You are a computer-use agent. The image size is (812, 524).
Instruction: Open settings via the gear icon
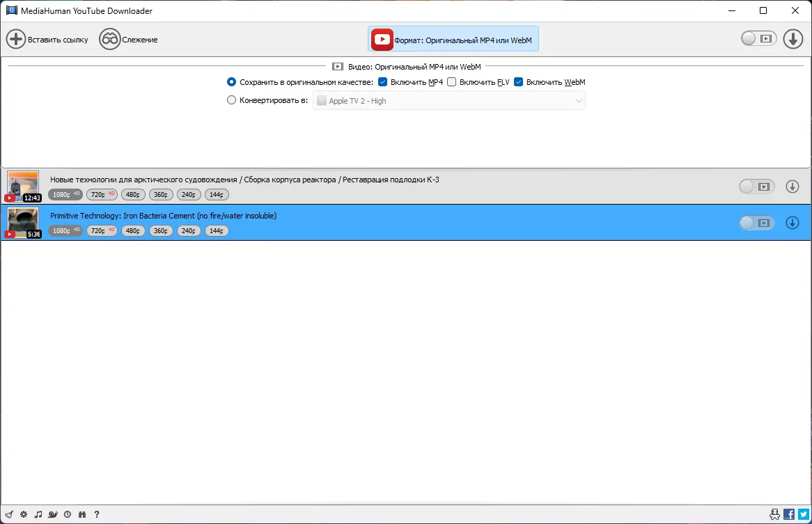coord(24,514)
